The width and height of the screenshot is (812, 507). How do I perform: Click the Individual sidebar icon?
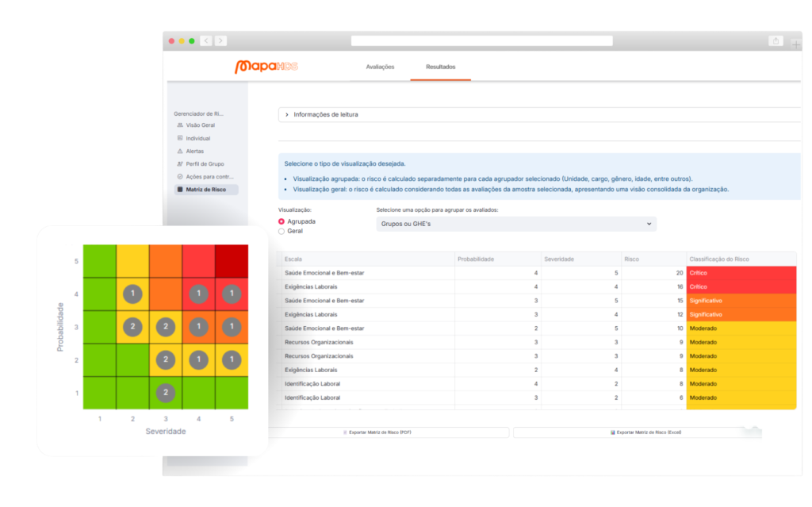(180, 138)
